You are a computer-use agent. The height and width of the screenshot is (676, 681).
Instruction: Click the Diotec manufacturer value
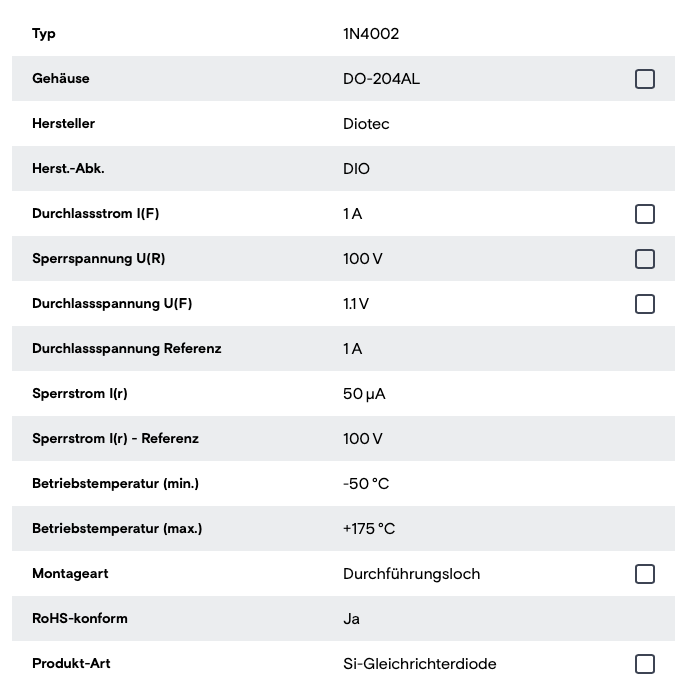366,124
